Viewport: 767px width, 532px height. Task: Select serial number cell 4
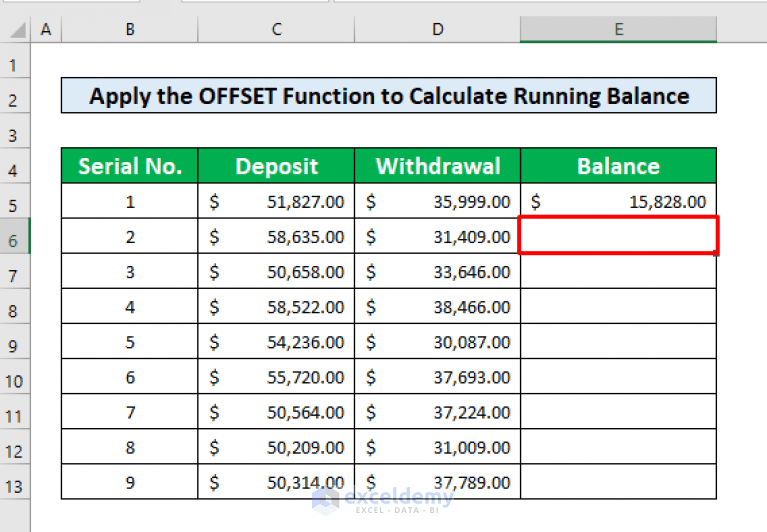click(130, 306)
